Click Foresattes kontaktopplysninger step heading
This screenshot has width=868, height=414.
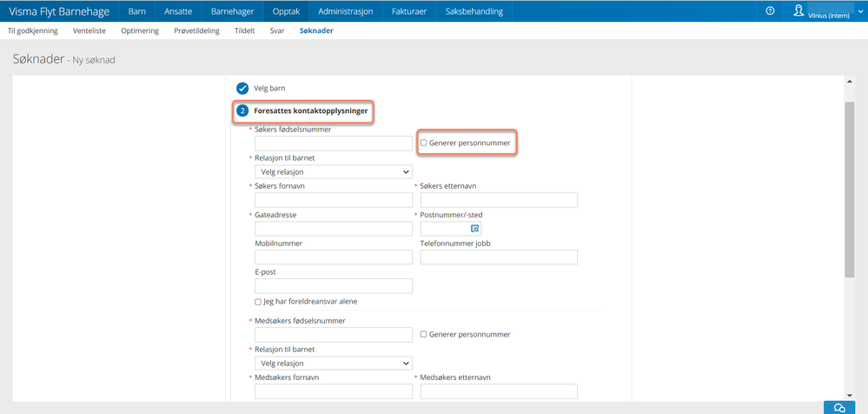tap(310, 110)
